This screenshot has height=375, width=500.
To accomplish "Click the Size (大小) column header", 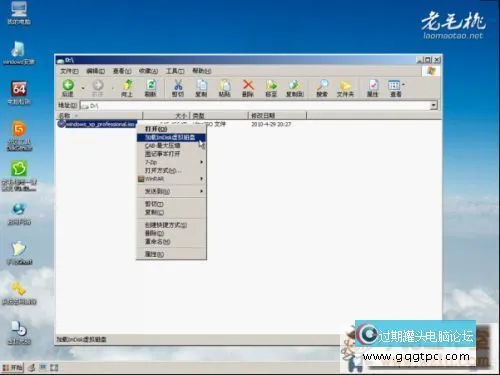I will (166, 116).
